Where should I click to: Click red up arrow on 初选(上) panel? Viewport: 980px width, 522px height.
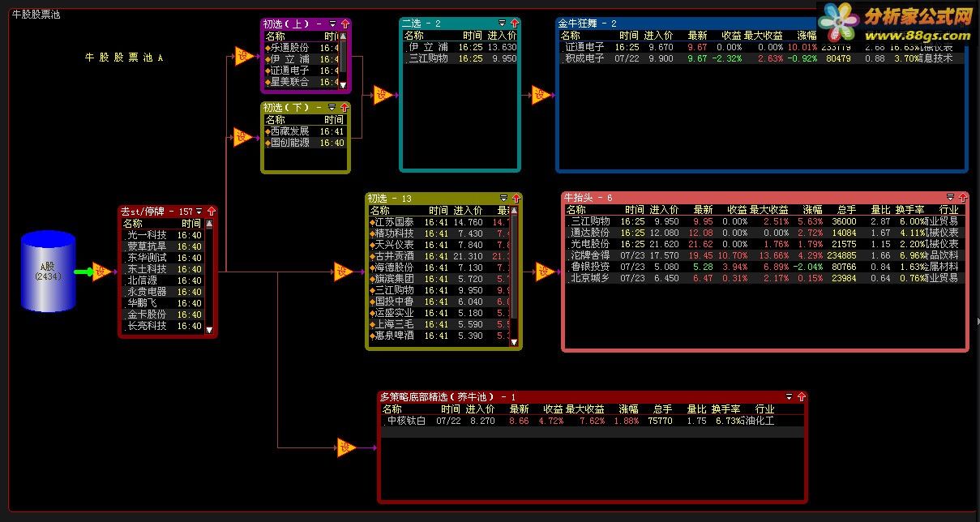coord(344,24)
